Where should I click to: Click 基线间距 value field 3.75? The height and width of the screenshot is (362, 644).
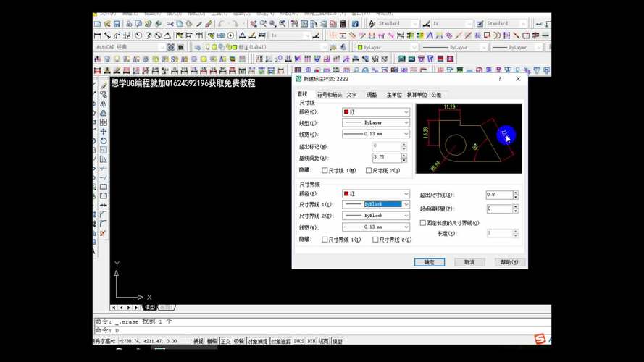(387, 158)
